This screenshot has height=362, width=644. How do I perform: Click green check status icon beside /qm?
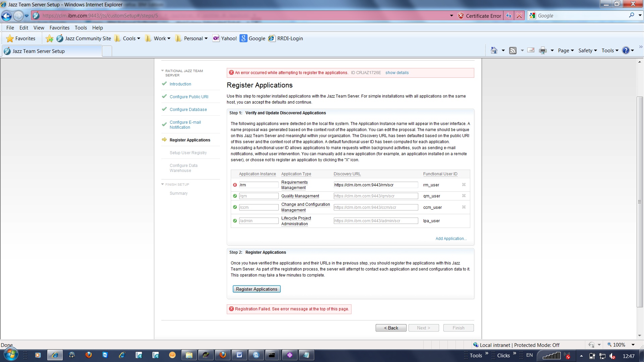point(235,196)
